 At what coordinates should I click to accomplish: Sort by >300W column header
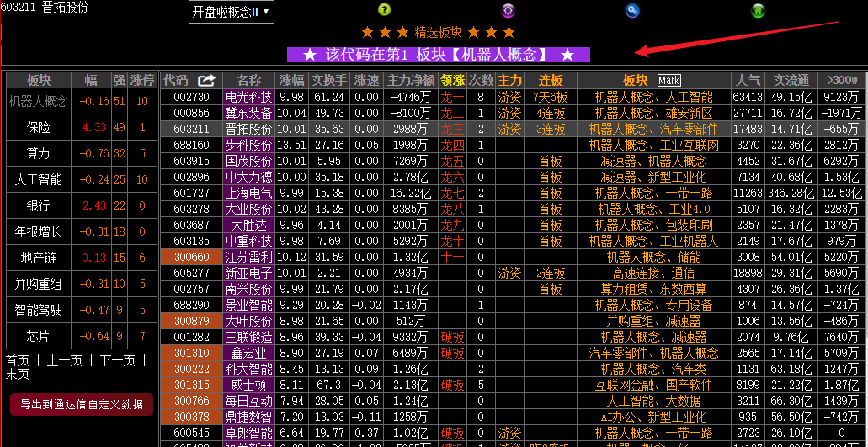point(842,80)
